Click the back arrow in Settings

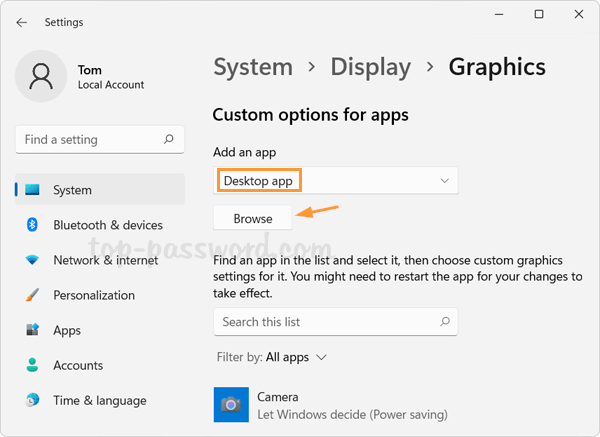22,22
